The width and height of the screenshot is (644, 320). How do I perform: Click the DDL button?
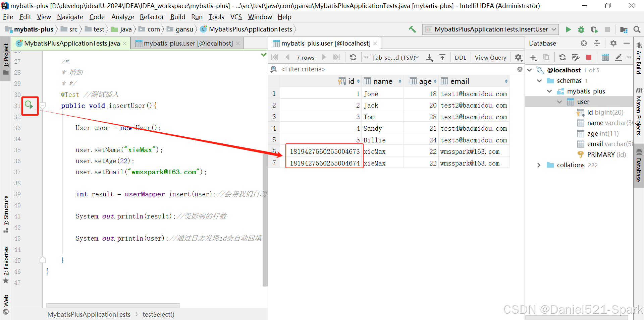click(460, 58)
